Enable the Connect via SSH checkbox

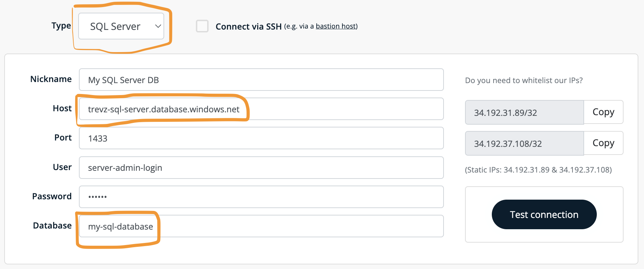tap(202, 26)
